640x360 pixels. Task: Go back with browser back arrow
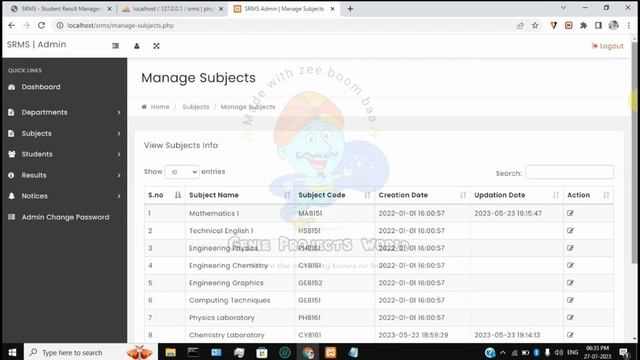click(11, 25)
